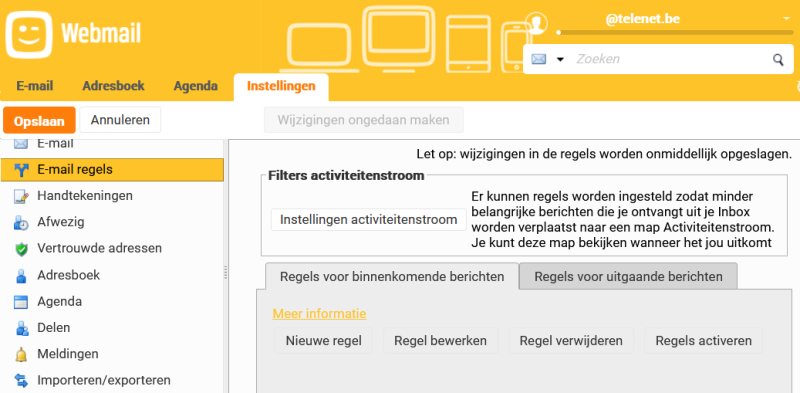
Task: Switch to the E-mail main tab
Action: pyautogui.click(x=35, y=86)
